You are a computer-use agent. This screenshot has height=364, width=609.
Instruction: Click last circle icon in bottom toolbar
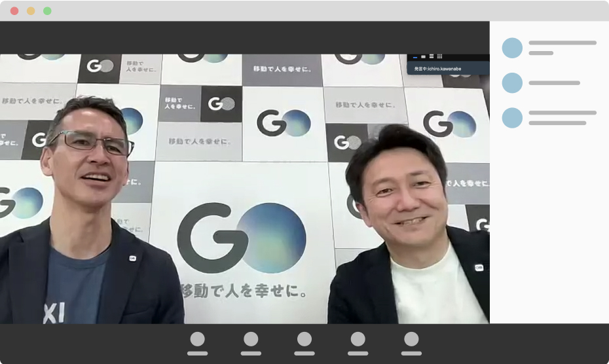click(411, 339)
